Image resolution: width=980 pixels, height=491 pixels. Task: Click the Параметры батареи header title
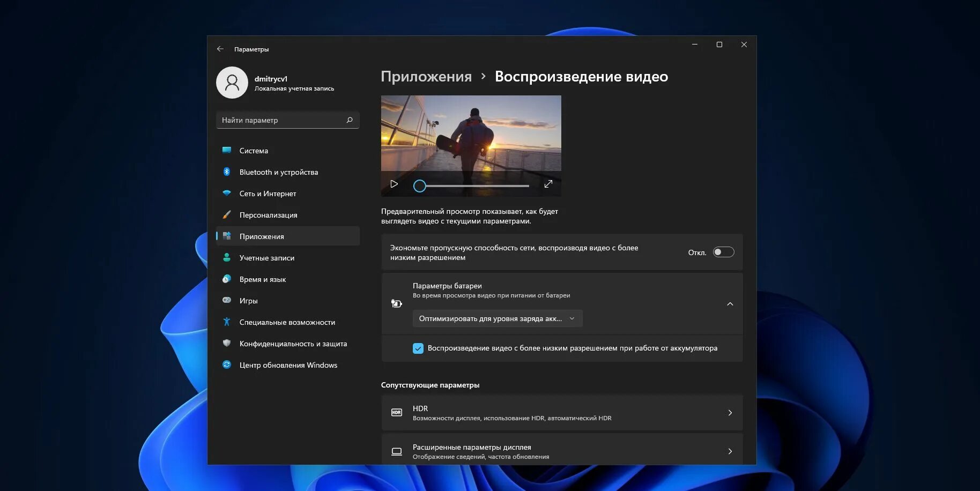pyautogui.click(x=447, y=286)
